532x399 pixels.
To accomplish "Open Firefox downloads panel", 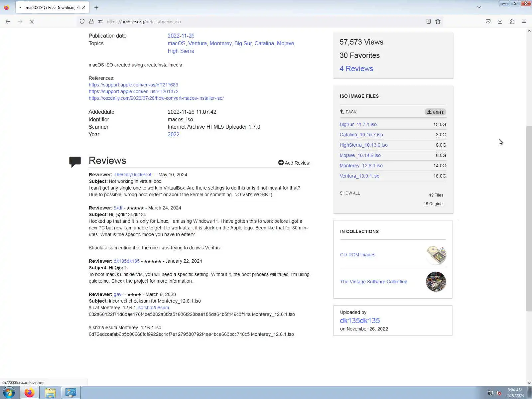I will (x=500, y=22).
